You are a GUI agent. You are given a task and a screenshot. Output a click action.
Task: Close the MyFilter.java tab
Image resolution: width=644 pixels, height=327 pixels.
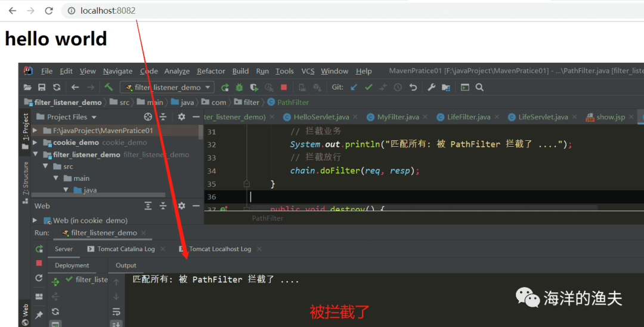click(425, 117)
